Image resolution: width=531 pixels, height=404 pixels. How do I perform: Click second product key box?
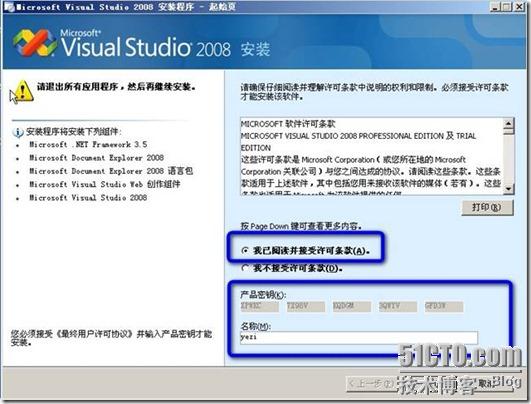[305, 306]
